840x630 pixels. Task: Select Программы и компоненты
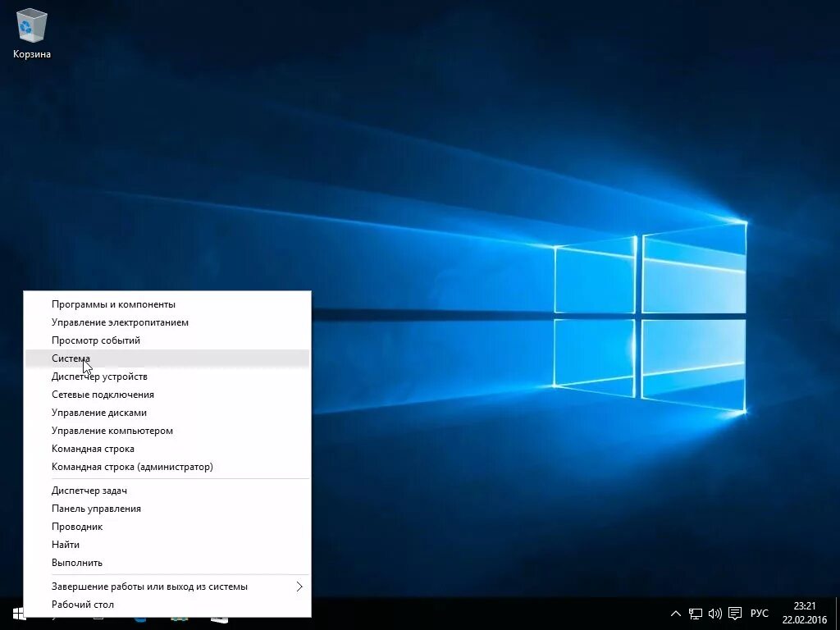(167, 304)
